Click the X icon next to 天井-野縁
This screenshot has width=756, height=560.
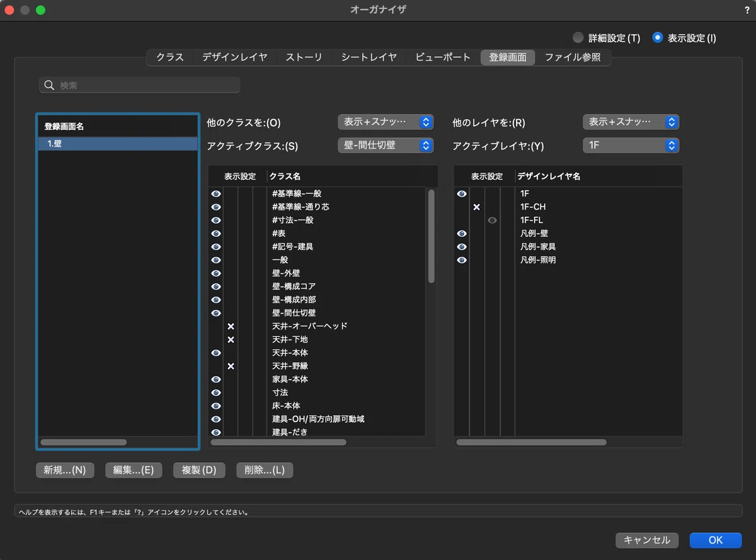(231, 365)
